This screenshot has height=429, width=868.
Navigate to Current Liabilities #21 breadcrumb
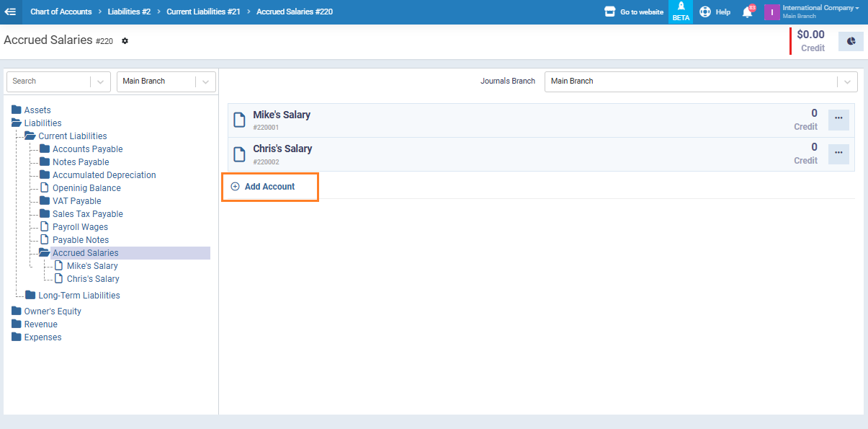(203, 12)
